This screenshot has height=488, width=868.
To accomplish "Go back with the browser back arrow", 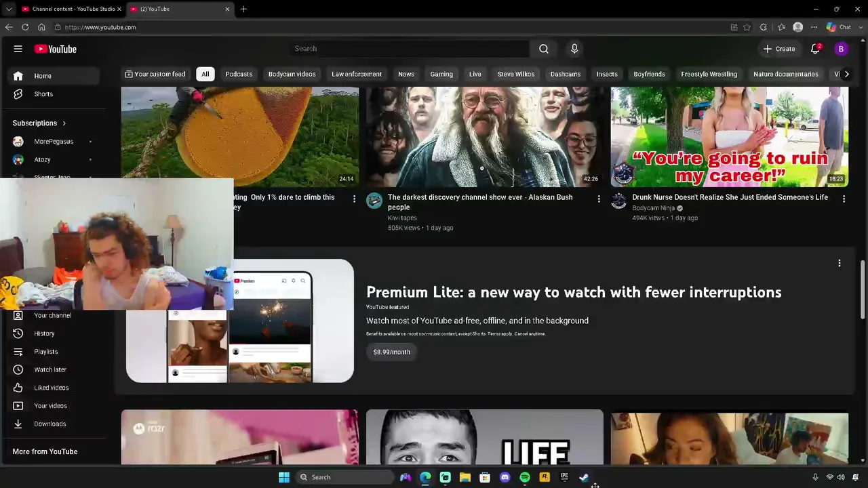I will (9, 27).
